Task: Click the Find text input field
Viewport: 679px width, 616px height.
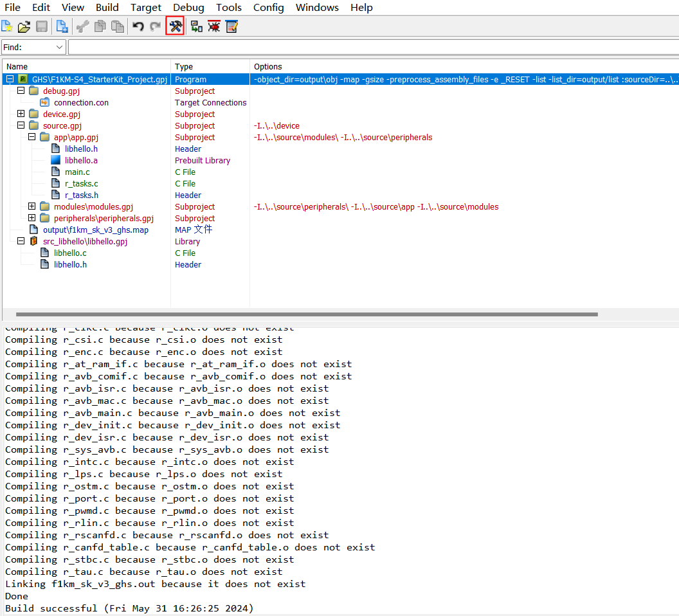Action: point(373,47)
